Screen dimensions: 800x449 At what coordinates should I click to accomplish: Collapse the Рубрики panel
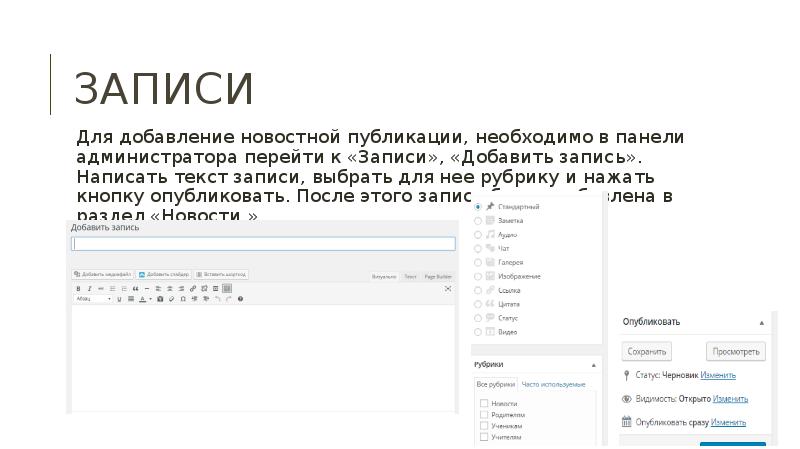[x=594, y=365]
